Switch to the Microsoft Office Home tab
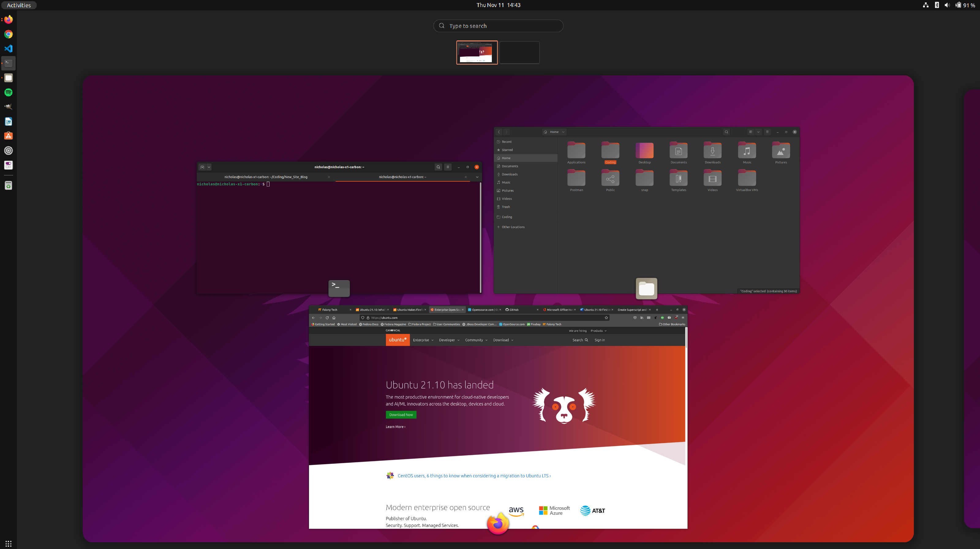 pos(559,310)
